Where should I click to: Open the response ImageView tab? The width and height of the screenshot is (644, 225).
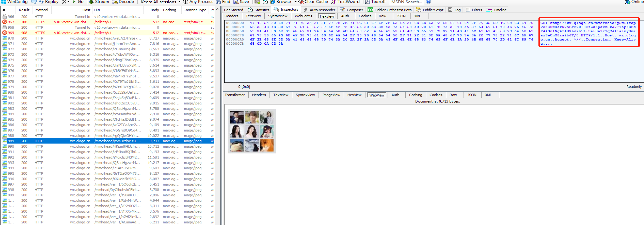(x=331, y=95)
